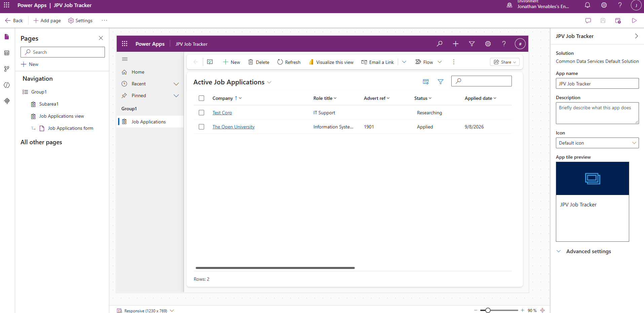Viewport: 644px width, 313px height.
Task: Expand Advanced settings section
Action: [584, 251]
